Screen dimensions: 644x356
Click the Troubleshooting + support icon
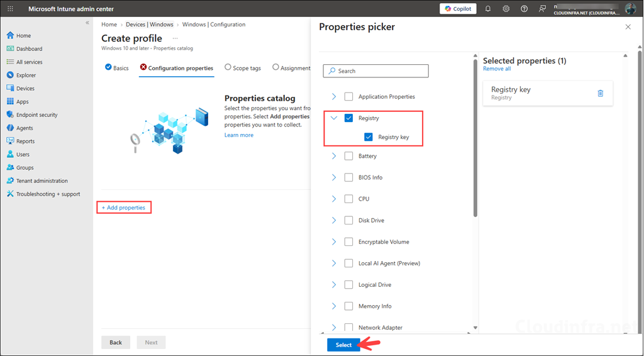[x=10, y=194]
